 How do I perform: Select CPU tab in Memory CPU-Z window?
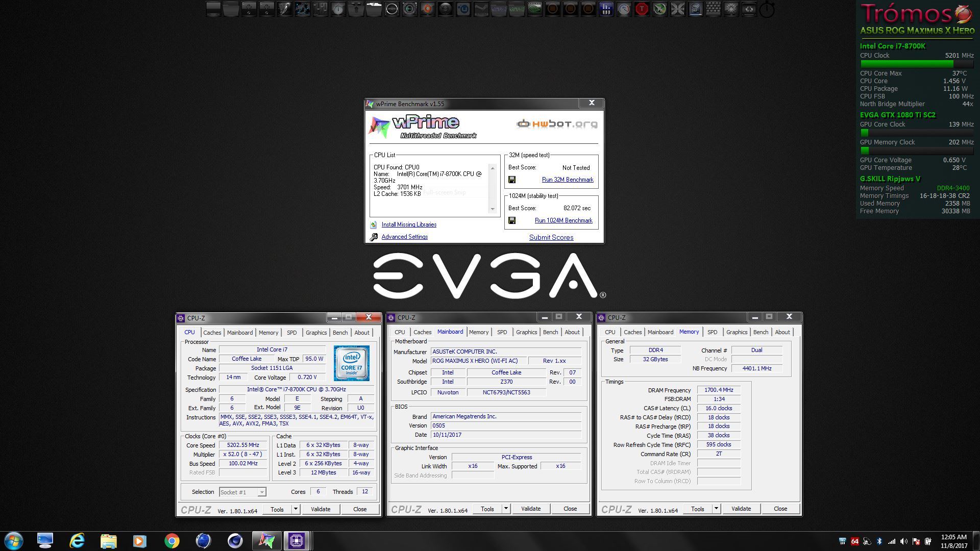click(x=610, y=332)
